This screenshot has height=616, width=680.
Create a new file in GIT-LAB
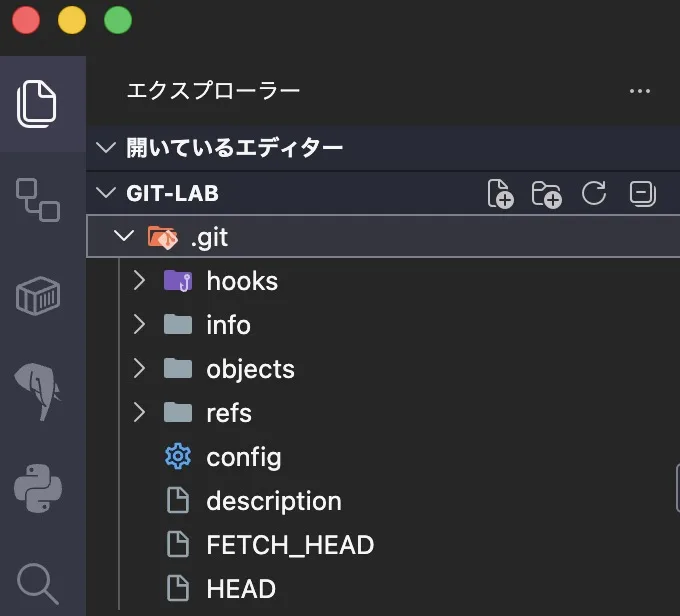(x=500, y=193)
